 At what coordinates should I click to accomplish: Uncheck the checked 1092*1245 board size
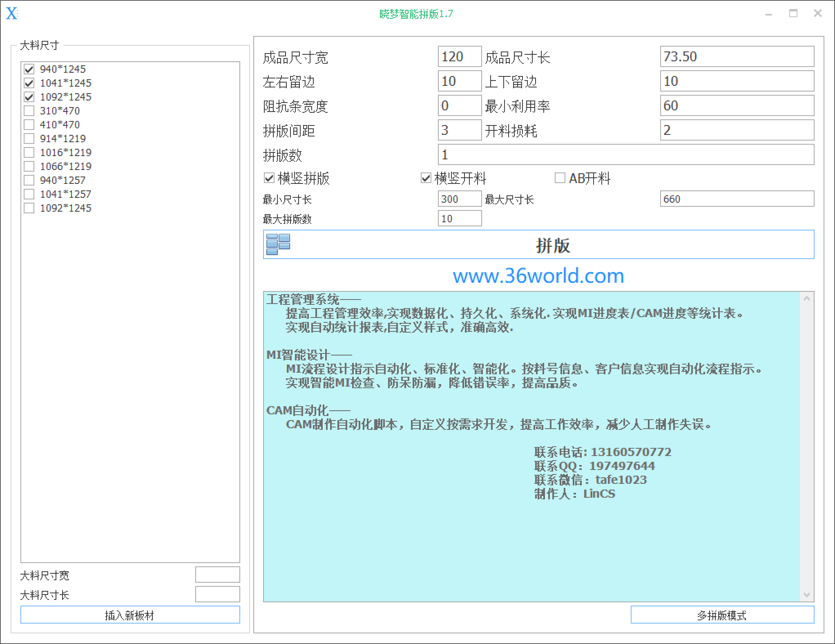(x=29, y=97)
